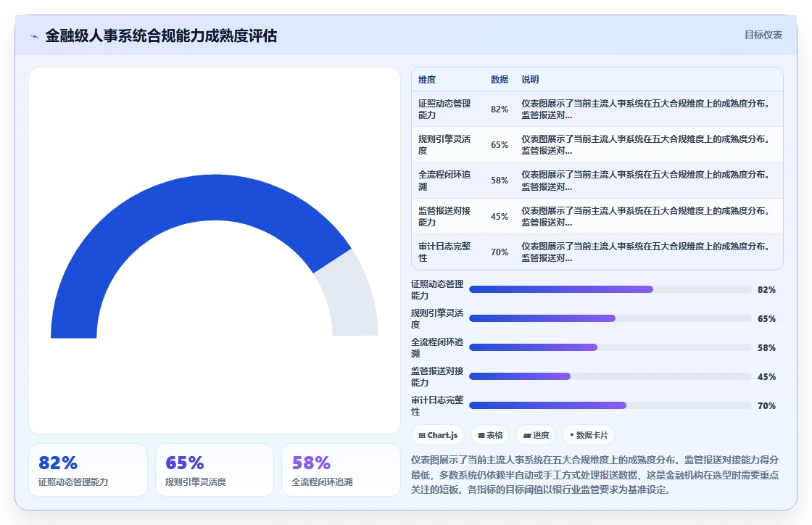Viewport: 812px width, 525px height.
Task: Open the 65% 规则引擎灵活度 data card
Action: (x=215, y=470)
